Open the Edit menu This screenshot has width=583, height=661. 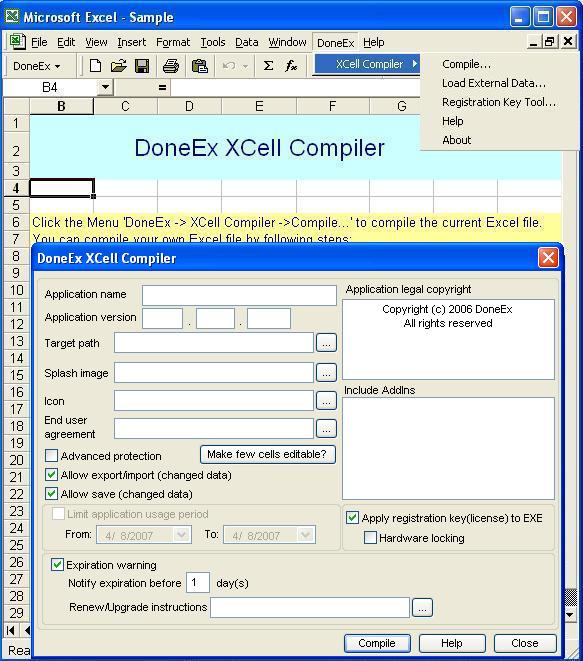pyautogui.click(x=66, y=42)
